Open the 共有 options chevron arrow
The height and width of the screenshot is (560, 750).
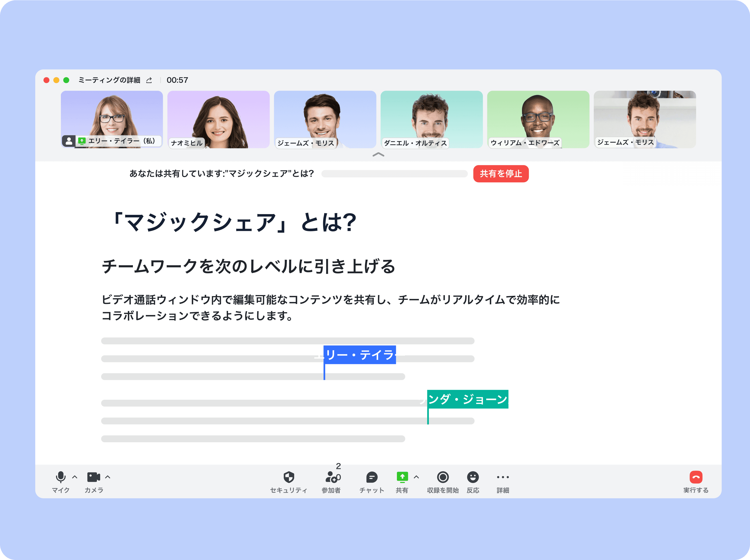pyautogui.click(x=416, y=477)
